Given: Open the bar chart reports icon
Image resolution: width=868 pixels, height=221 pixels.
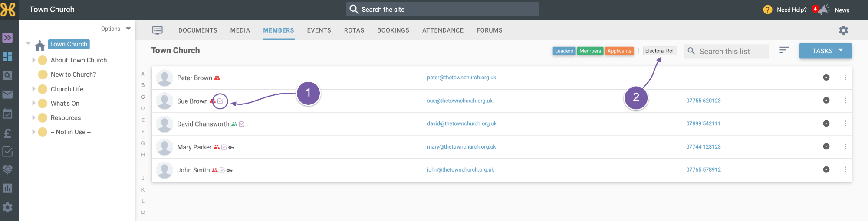Looking at the screenshot, I should (x=7, y=188).
